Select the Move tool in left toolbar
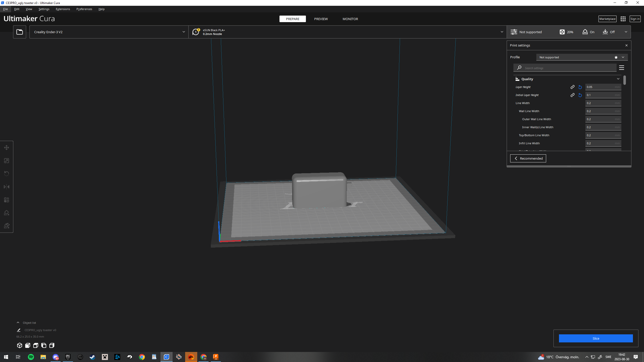Viewport: 644px width, 362px height. (x=7, y=148)
